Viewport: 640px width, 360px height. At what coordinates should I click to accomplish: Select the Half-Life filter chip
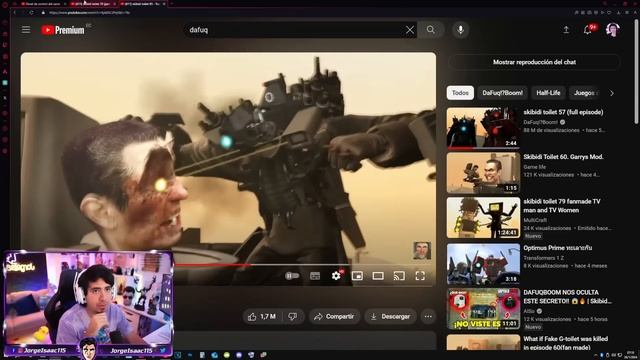click(x=548, y=93)
